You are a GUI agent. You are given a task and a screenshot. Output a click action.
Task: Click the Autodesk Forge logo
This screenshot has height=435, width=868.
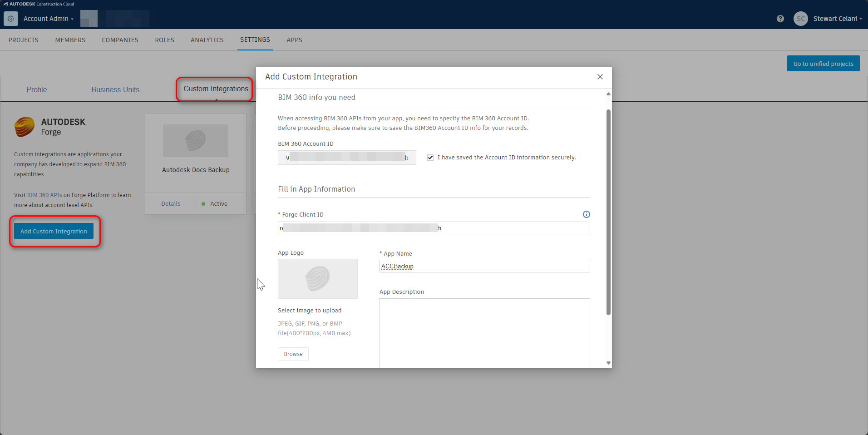tap(25, 127)
